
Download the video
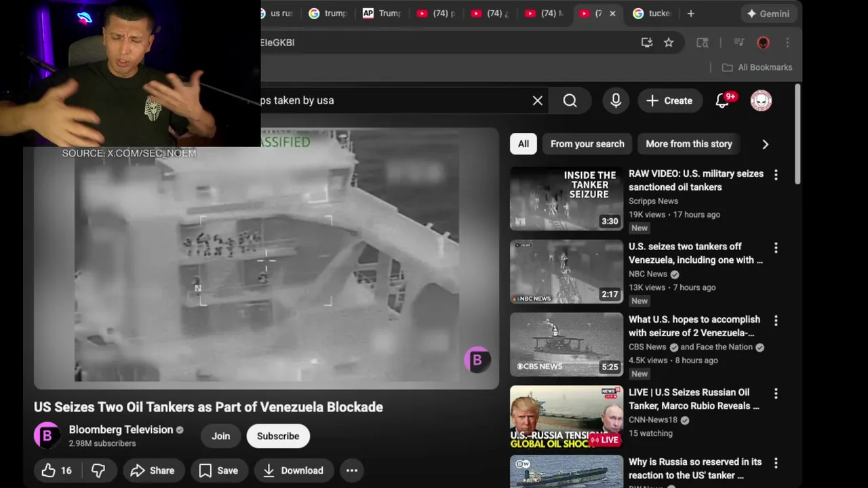tap(293, 470)
